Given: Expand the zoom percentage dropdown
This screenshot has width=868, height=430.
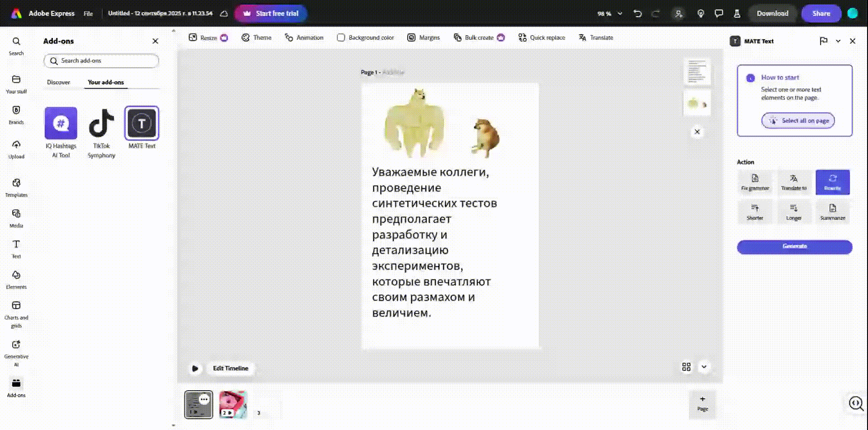Looking at the screenshot, I should click(x=620, y=14).
